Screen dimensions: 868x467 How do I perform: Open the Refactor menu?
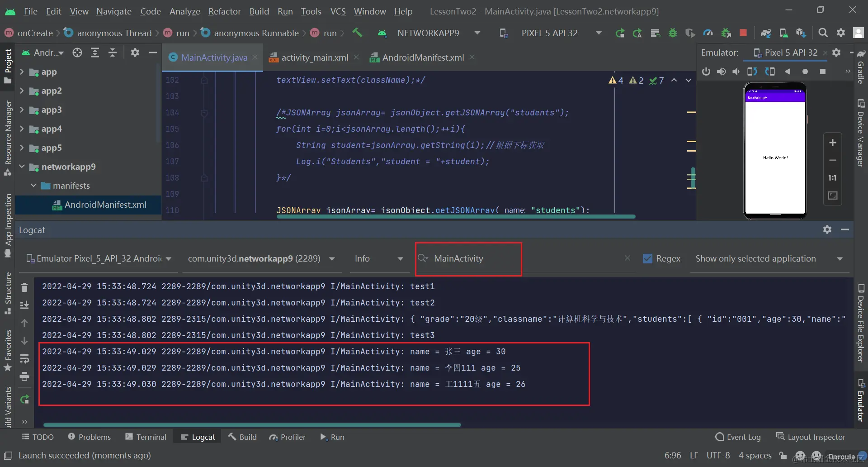(224, 11)
